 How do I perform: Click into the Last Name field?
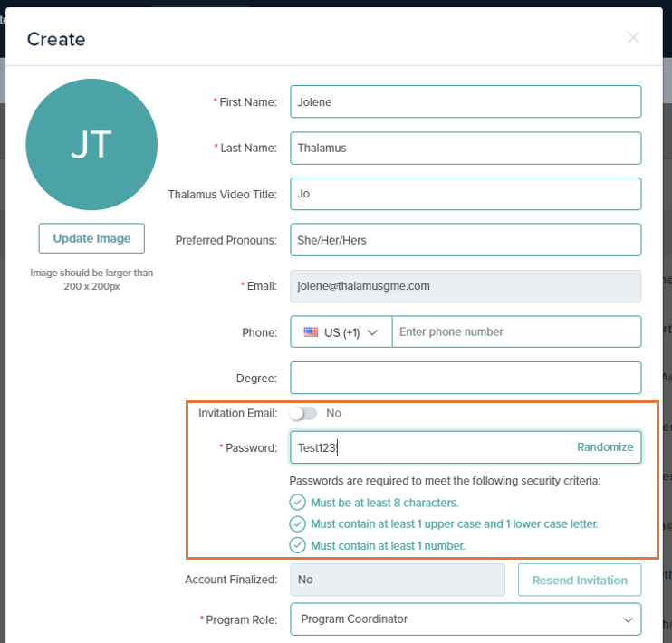coord(466,148)
